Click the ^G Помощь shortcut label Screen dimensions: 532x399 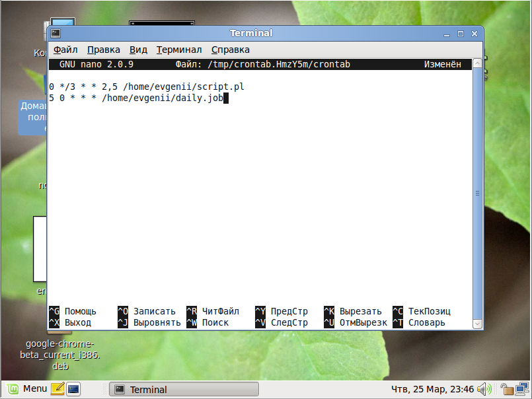(73, 311)
